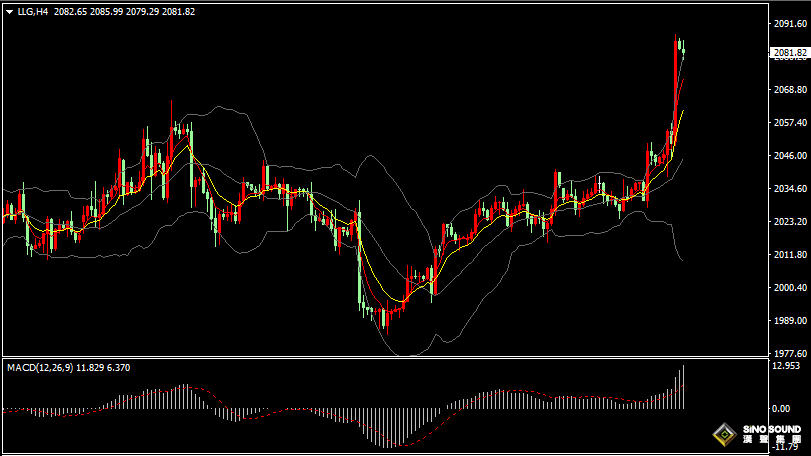Click the 2046.00 price axis label
811x456 pixels.
(789, 156)
